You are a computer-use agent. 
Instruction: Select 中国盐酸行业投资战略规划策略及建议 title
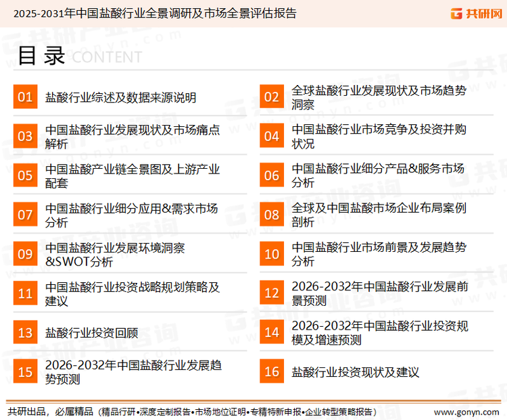point(132,294)
